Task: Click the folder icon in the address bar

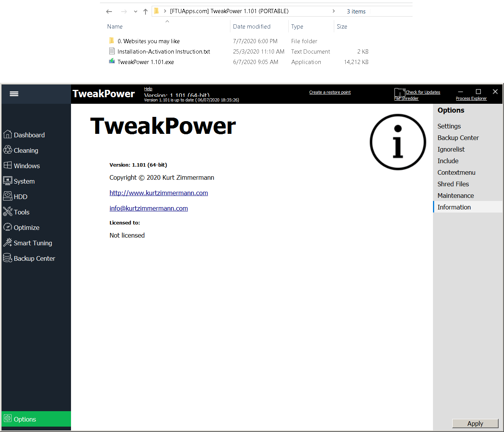Action: tap(157, 11)
